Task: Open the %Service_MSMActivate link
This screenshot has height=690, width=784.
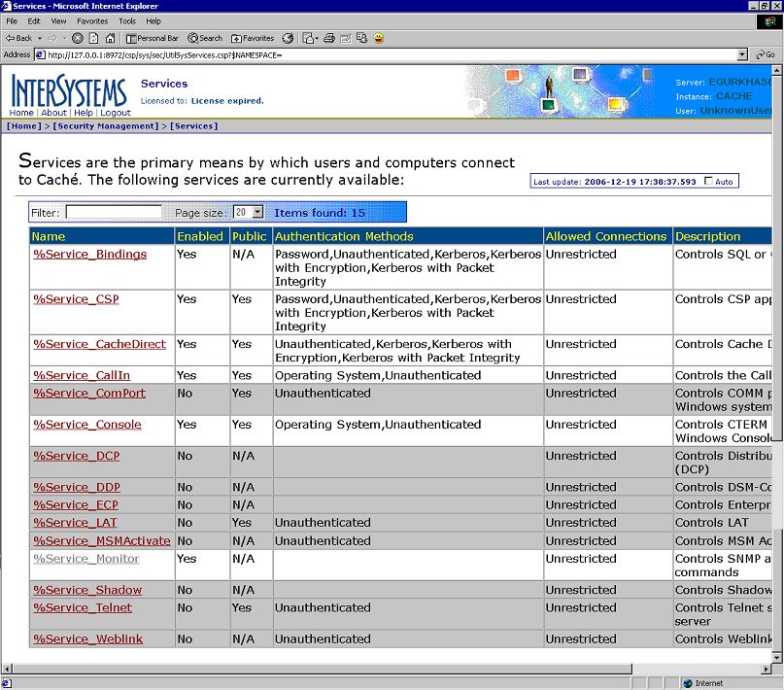Action: 102,540
